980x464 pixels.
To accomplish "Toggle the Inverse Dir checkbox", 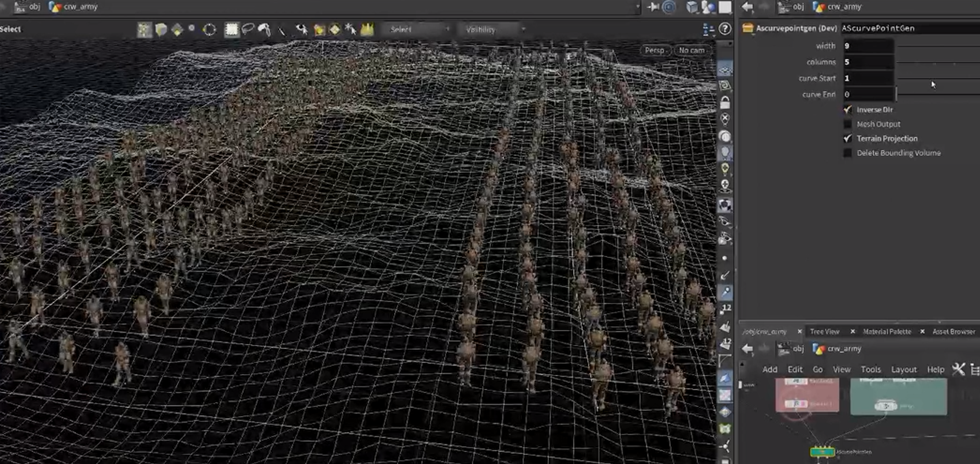I will pyautogui.click(x=847, y=109).
